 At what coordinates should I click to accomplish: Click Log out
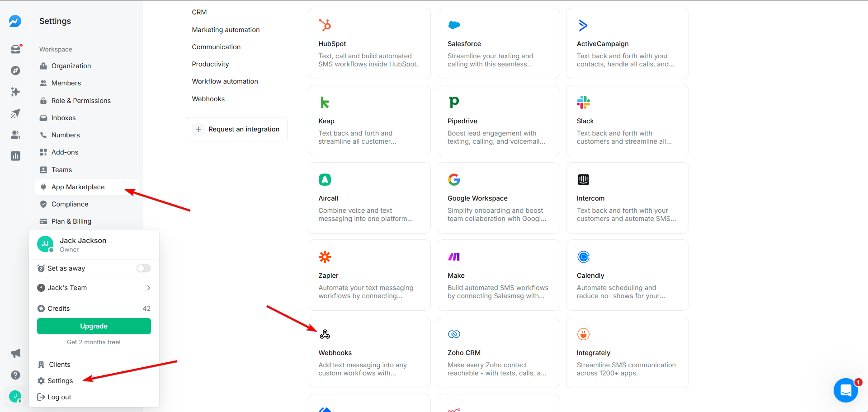59,397
